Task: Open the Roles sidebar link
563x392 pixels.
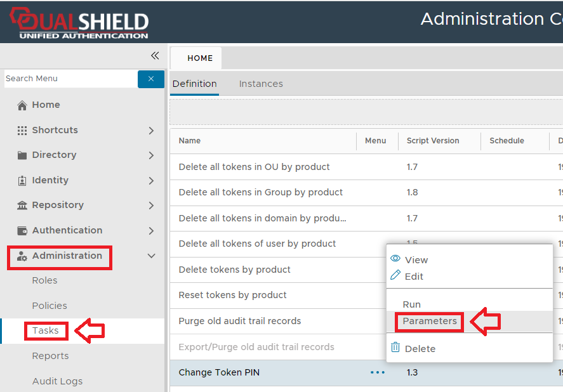Action: (x=44, y=280)
